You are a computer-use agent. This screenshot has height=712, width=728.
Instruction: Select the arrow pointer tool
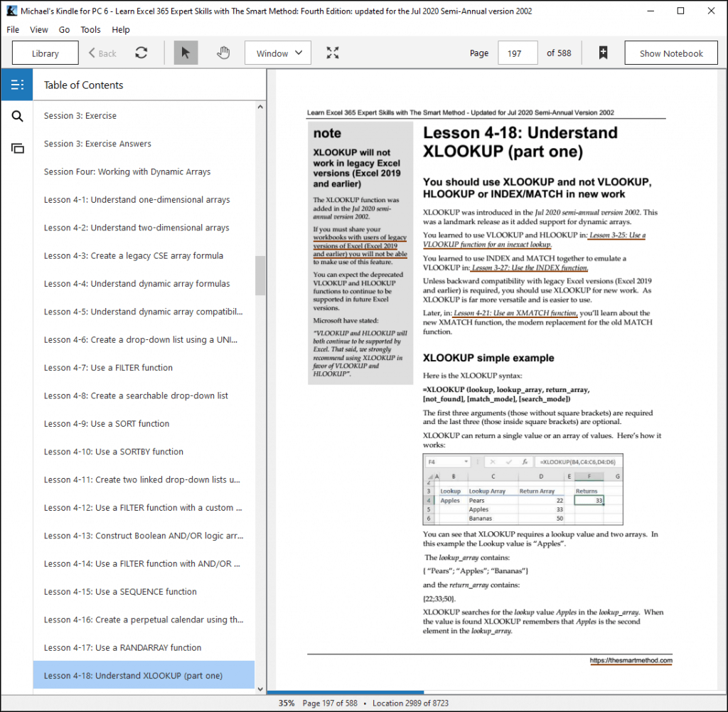click(x=186, y=53)
